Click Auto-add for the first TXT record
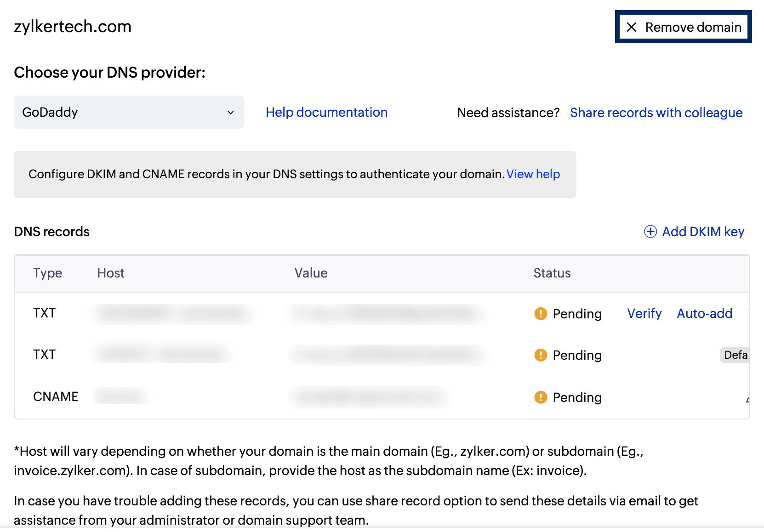The height and width of the screenshot is (532, 764). tap(704, 313)
